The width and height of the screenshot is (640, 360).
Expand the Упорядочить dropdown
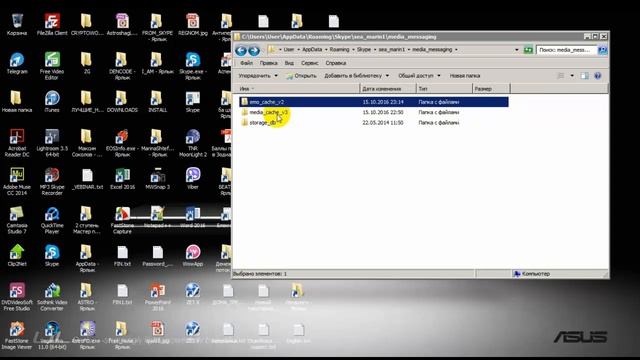click(258, 76)
